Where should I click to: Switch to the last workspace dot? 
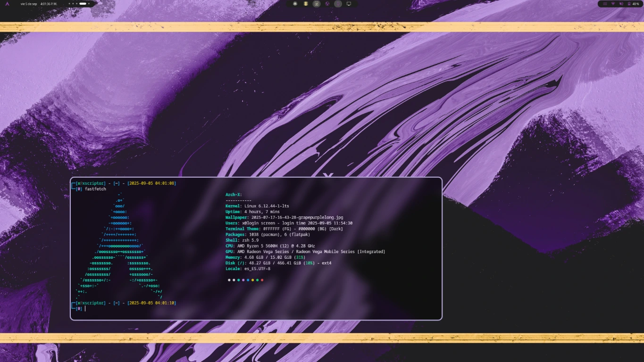pos(89,3)
